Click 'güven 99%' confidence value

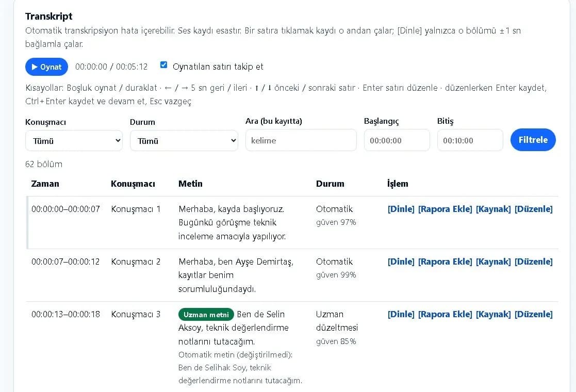coord(336,275)
